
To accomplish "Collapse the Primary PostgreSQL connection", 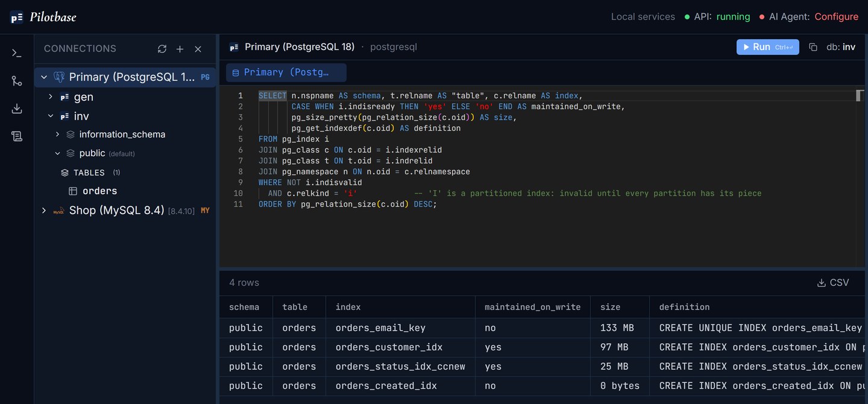I will (x=44, y=77).
